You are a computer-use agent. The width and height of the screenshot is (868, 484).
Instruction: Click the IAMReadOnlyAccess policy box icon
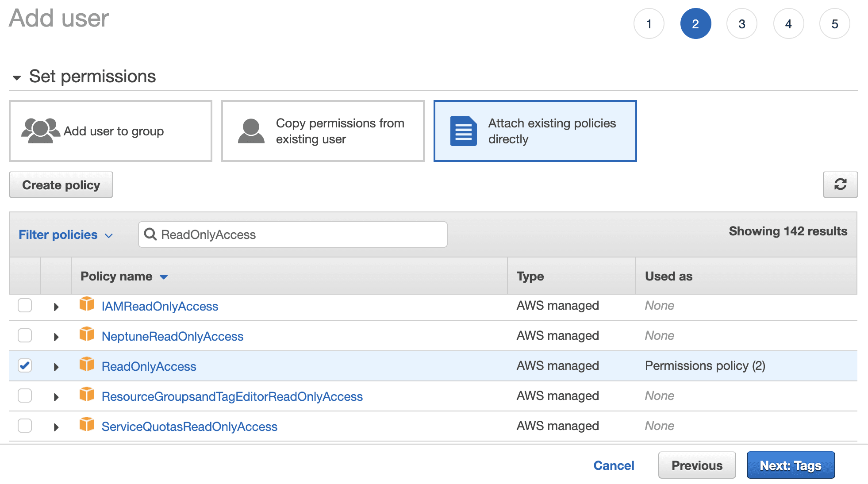87,304
